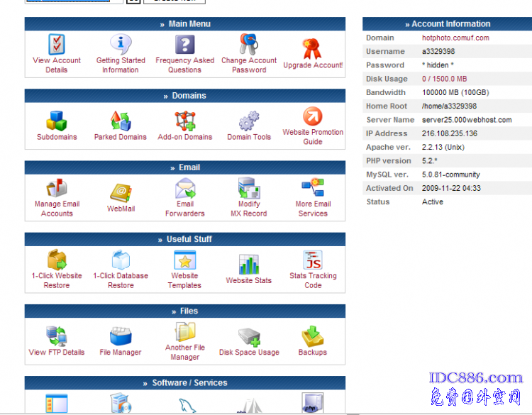Collapse the Main Menu section header
Viewport: 532px width, 415px height.
[185, 24]
